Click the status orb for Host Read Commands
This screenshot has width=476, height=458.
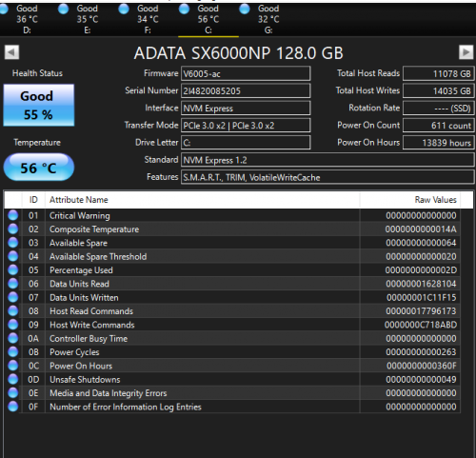click(13, 310)
